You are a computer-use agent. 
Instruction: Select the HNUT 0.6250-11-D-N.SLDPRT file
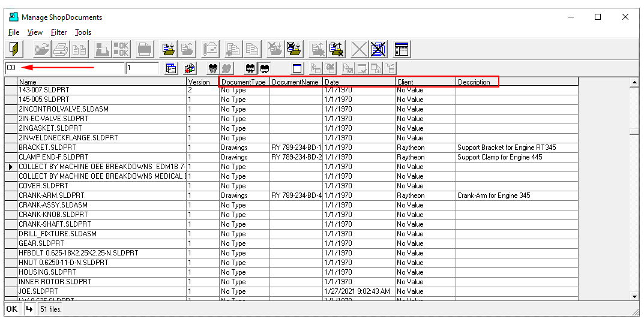pyautogui.click(x=63, y=262)
